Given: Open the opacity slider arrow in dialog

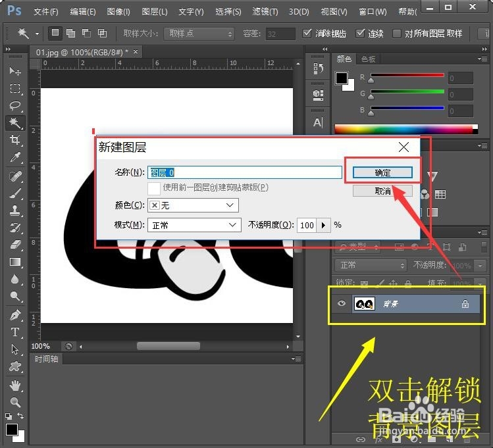Looking at the screenshot, I should tap(324, 225).
